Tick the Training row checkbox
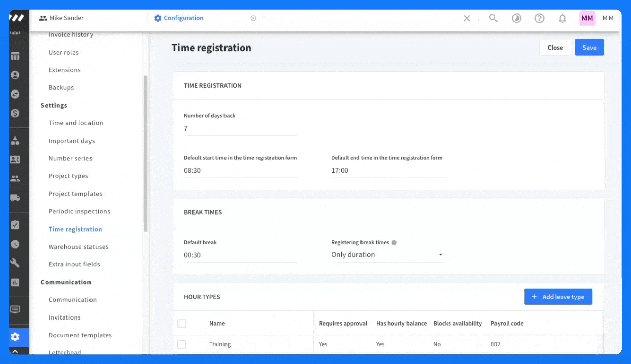 pos(182,344)
